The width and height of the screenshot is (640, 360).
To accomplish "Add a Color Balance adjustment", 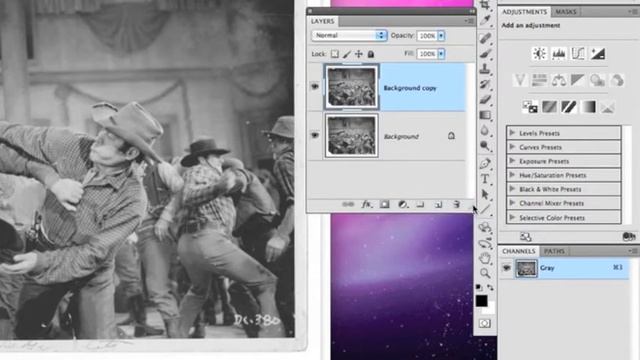I will click(x=558, y=80).
